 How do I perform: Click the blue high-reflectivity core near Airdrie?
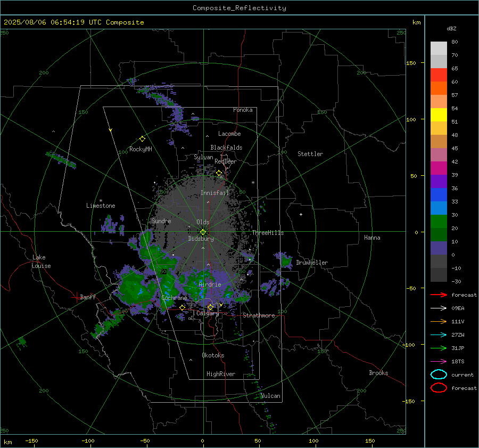pyautogui.click(x=201, y=289)
